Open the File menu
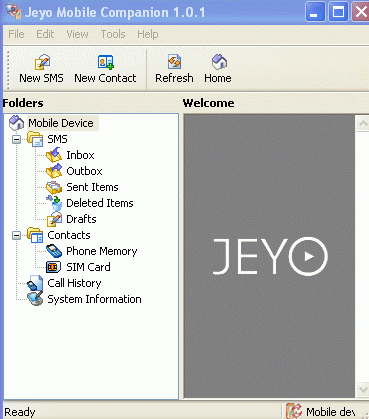The height and width of the screenshot is (419, 369). pos(16,34)
